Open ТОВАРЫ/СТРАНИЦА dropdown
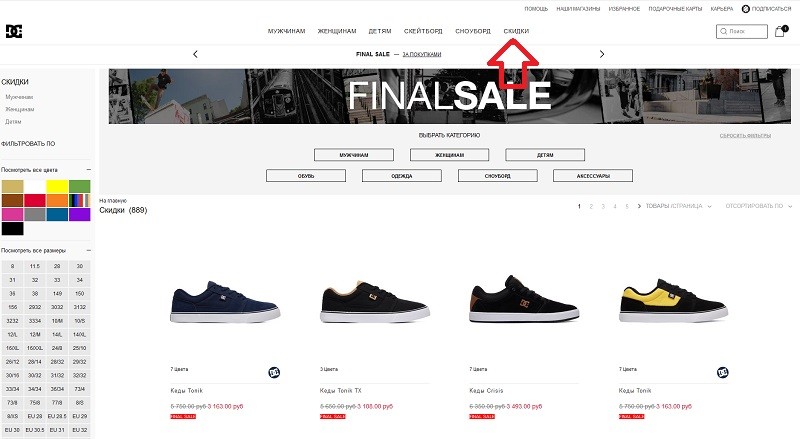 [679, 206]
